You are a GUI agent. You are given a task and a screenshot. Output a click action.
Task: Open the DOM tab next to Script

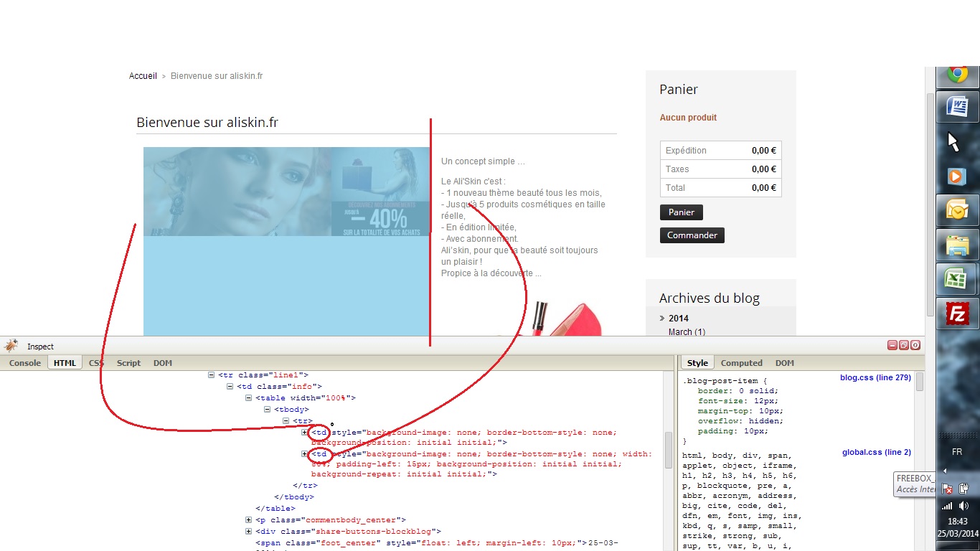pos(163,363)
